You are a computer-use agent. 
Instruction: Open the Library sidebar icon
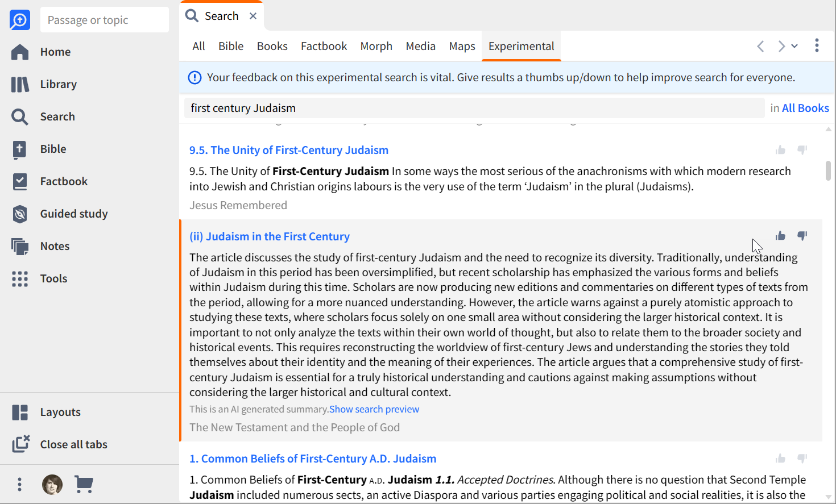pos(20,84)
